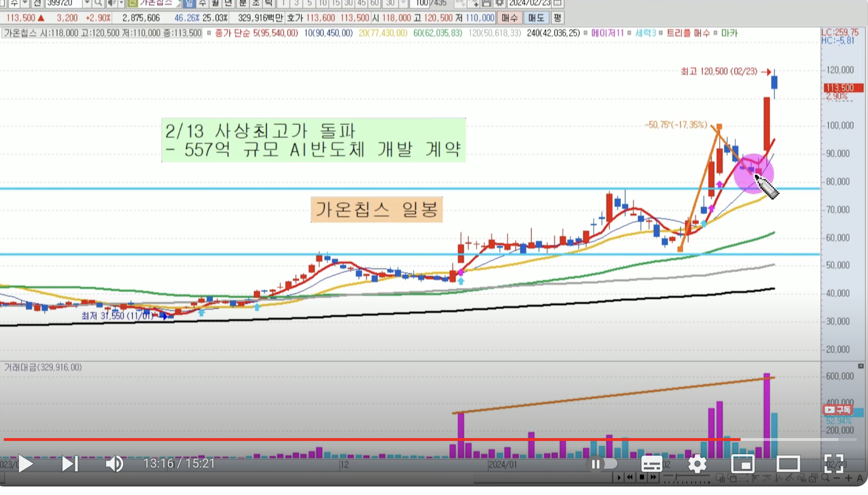Screen dimensions: 868x495
Task: Select the 월 monthly chart tab
Action: pyautogui.click(x=216, y=3)
